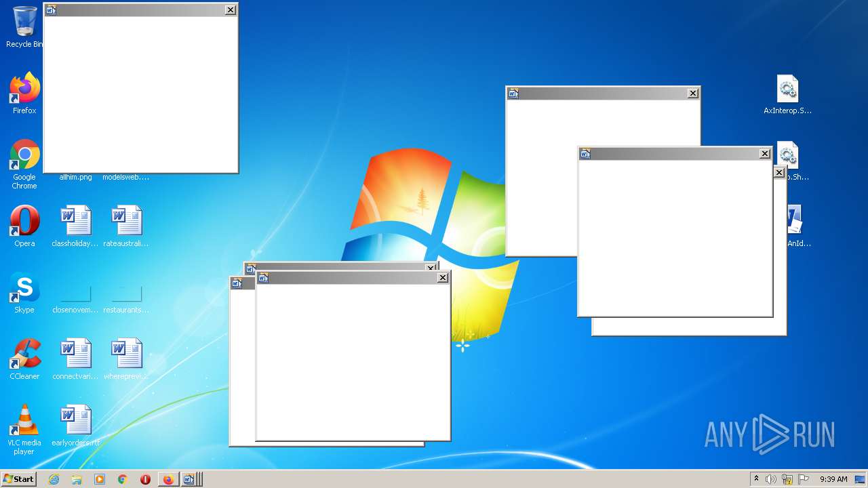The width and height of the screenshot is (868, 488).
Task: Open the Start menu
Action: tap(19, 479)
